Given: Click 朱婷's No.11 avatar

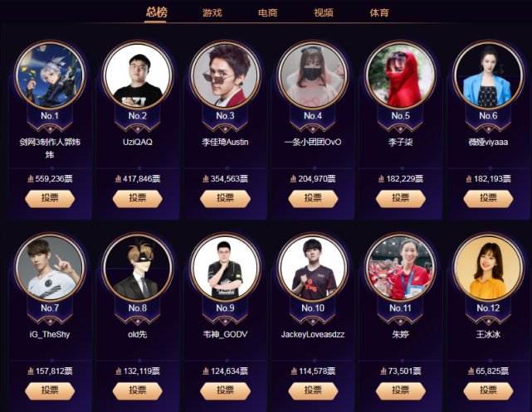Looking at the screenshot, I should [401, 268].
